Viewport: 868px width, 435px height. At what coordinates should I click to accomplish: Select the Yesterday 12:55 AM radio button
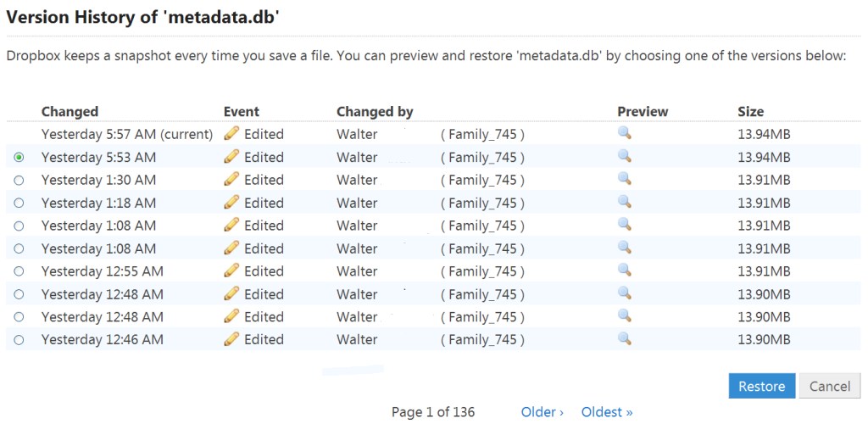[19, 271]
